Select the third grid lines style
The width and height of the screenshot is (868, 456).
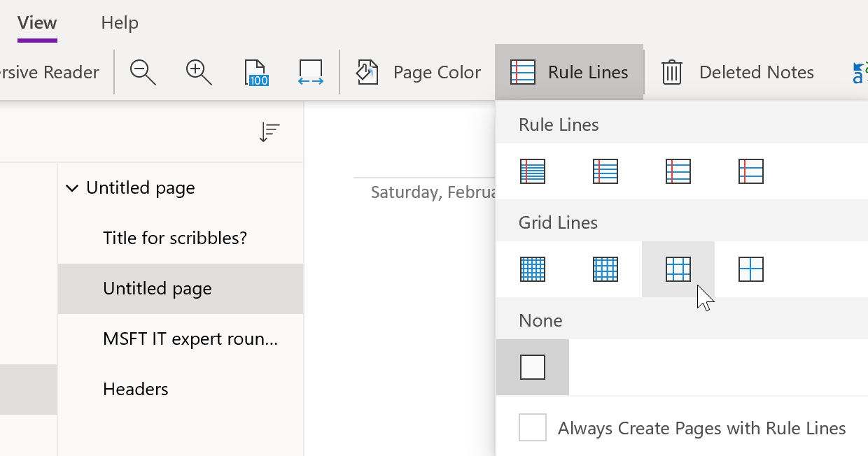tap(678, 269)
